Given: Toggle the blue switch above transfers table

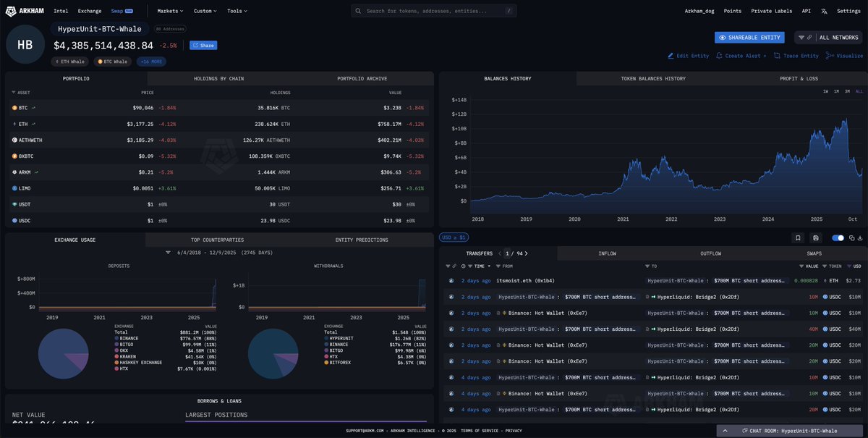Looking at the screenshot, I should click(838, 237).
